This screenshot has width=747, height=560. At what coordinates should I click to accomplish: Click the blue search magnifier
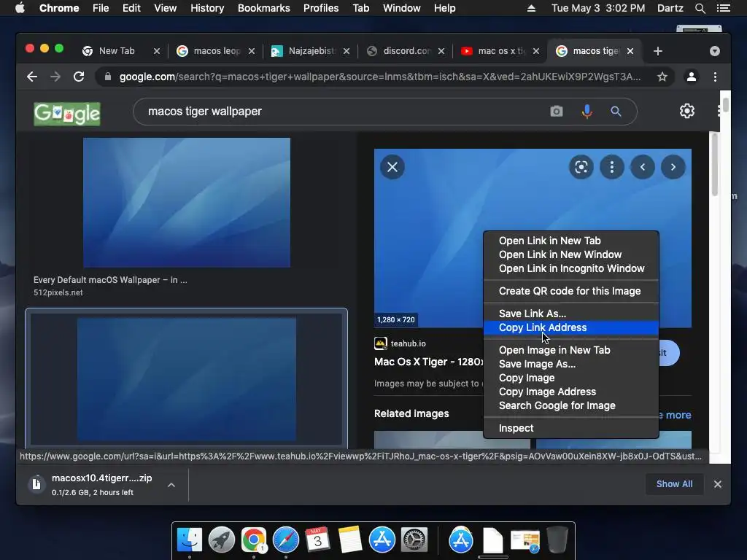(x=616, y=112)
